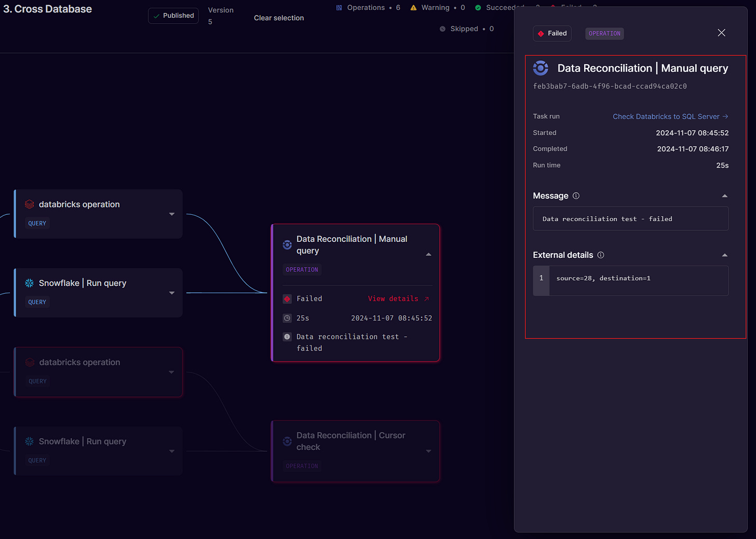
Task: Click the OPERATION tag in details panel
Action: 604,33
